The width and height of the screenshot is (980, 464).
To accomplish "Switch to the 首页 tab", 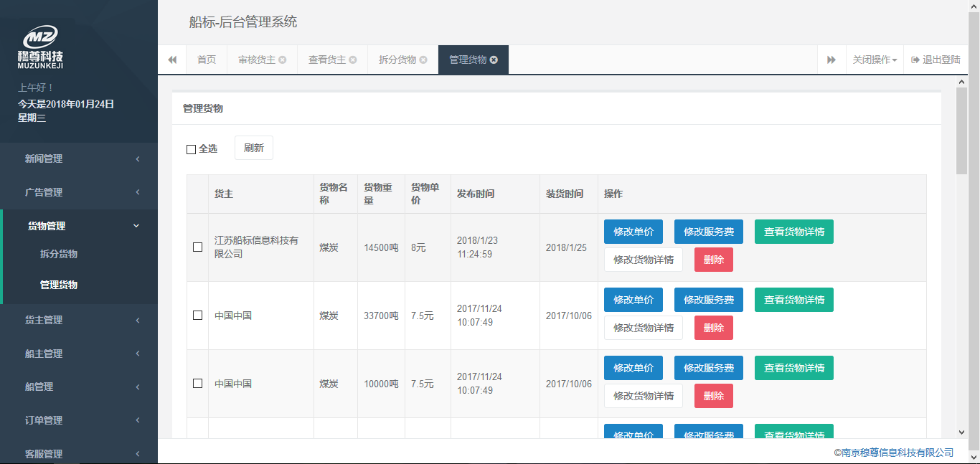I will (x=207, y=60).
